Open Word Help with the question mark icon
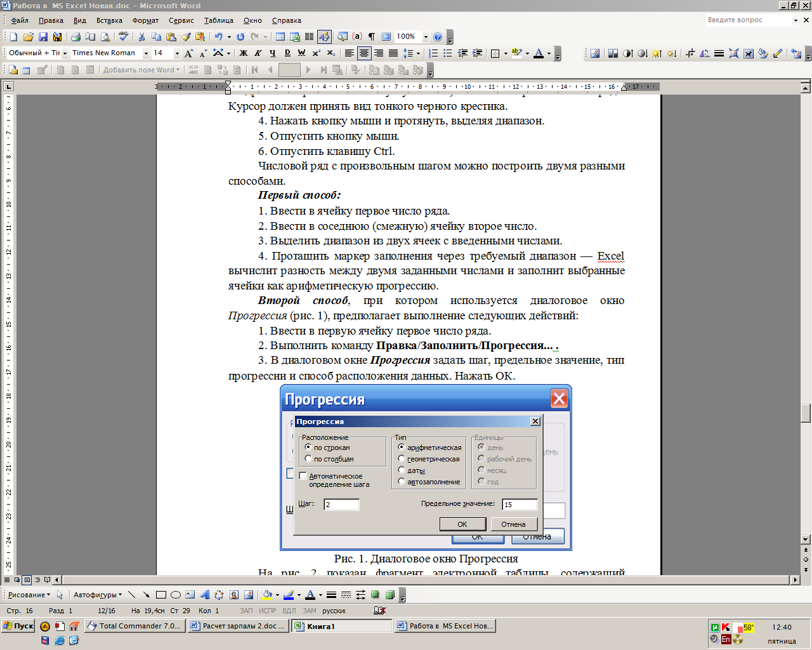This screenshot has width=812, height=650. [x=438, y=37]
